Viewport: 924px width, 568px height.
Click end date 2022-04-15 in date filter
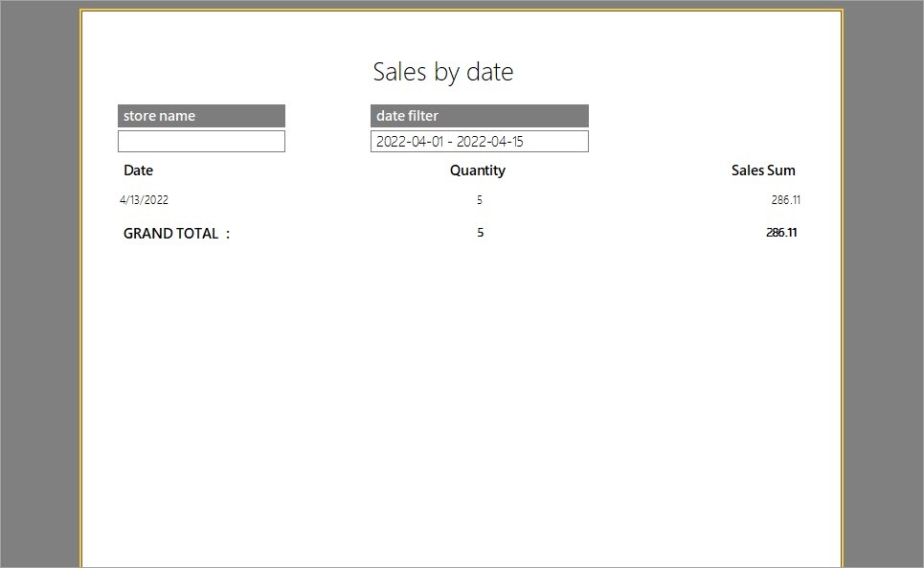[x=490, y=142]
